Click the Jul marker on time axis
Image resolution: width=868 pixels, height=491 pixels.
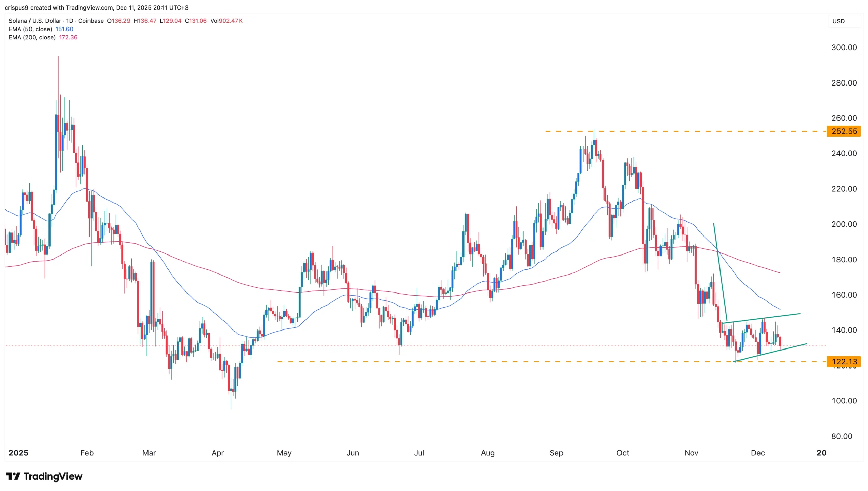(x=419, y=453)
